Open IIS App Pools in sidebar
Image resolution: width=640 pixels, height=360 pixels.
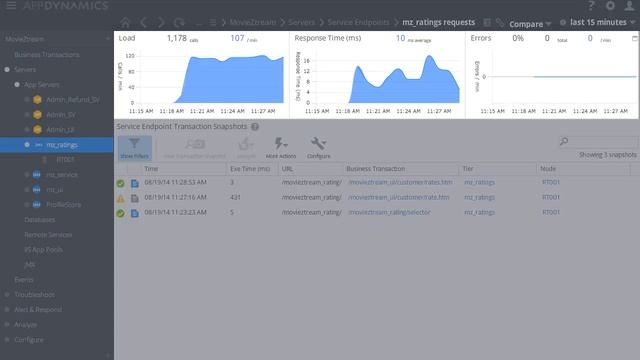(x=43, y=249)
